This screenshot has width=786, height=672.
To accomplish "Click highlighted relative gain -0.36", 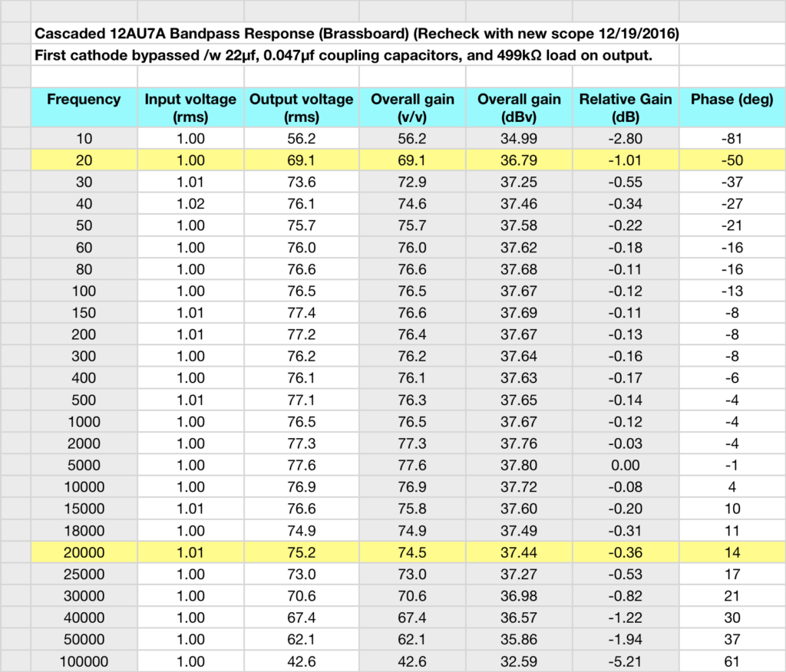I will click(626, 552).
